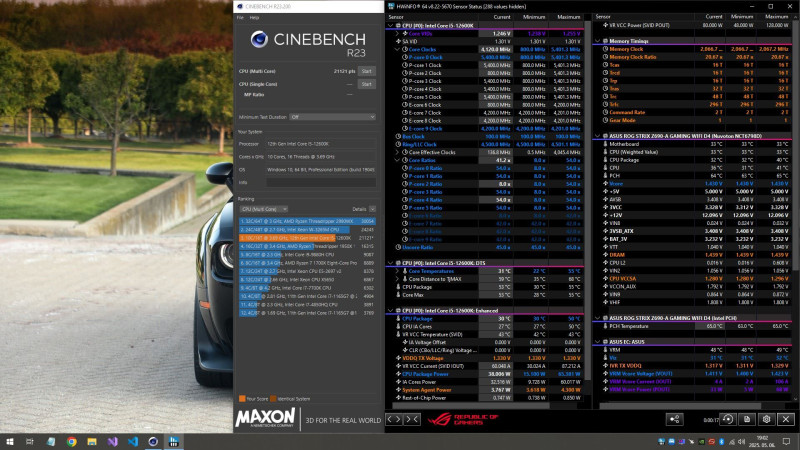Select the System Agent Power row
Screen dimensions: 800x450
tap(485, 390)
